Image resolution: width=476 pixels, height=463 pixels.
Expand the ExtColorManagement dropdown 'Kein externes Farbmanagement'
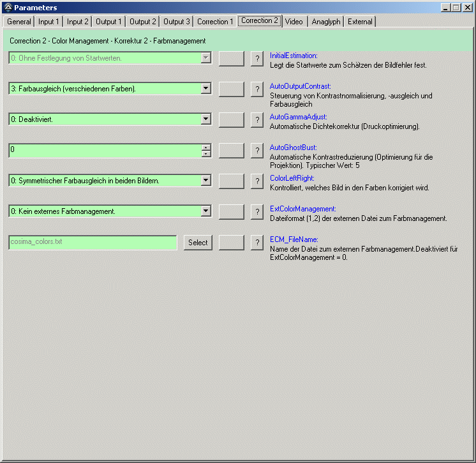pyautogui.click(x=205, y=211)
